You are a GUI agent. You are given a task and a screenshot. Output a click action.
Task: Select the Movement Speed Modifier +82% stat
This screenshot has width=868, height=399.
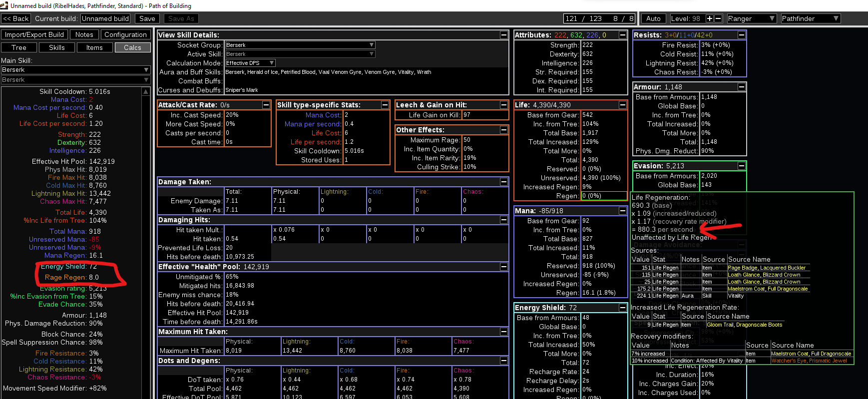click(54, 388)
